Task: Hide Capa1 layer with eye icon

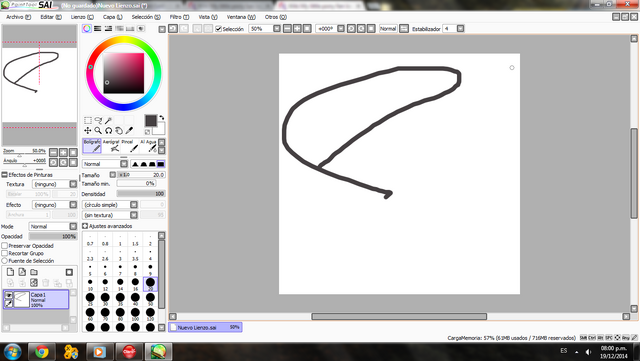Action: click(8, 295)
